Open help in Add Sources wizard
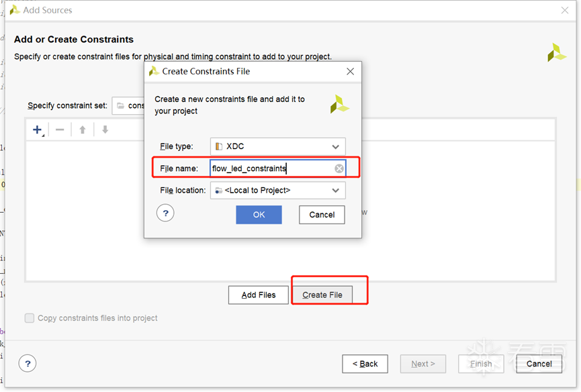Viewport: 581px width, 392px height. 28,364
